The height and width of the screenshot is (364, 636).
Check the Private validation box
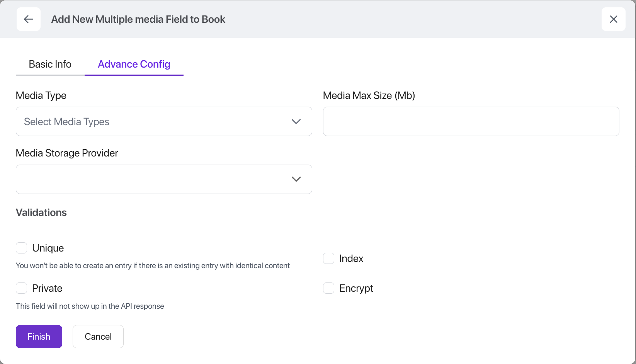tap(22, 288)
